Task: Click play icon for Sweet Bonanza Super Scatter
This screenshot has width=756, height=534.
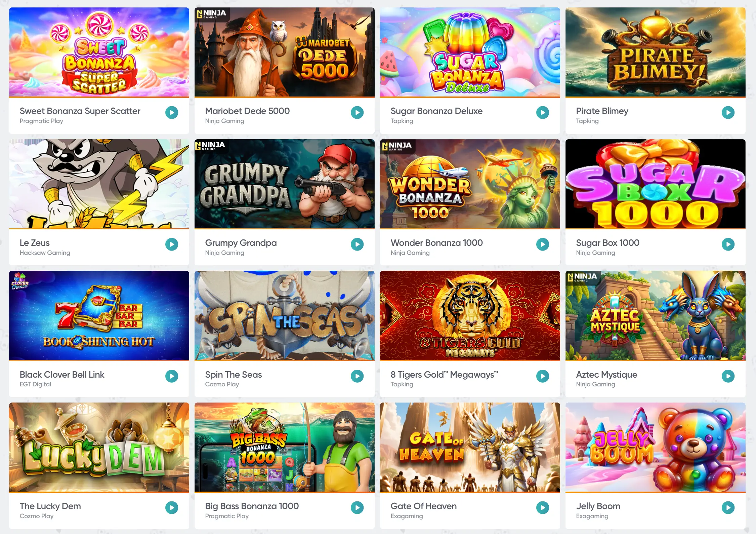Action: [x=172, y=112]
